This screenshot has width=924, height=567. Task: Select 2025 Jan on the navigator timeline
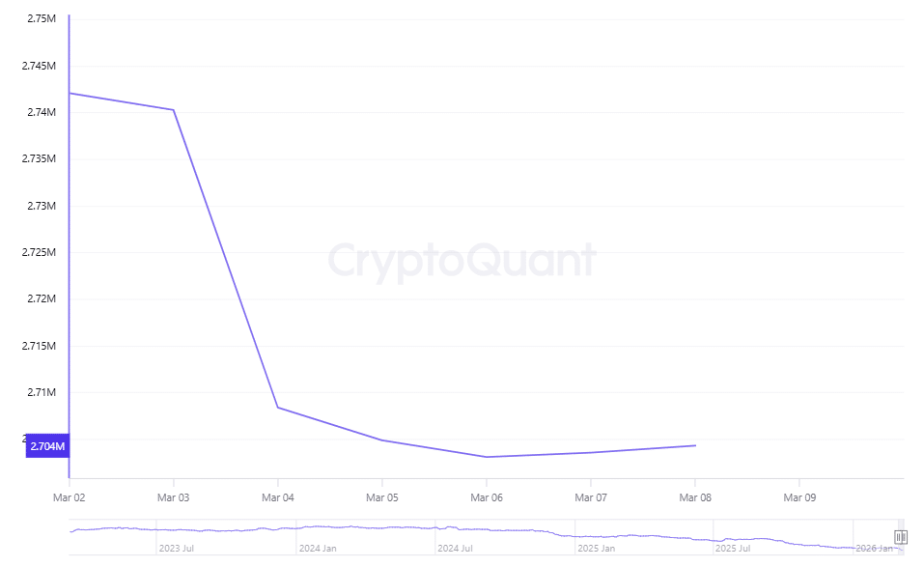pyautogui.click(x=596, y=548)
